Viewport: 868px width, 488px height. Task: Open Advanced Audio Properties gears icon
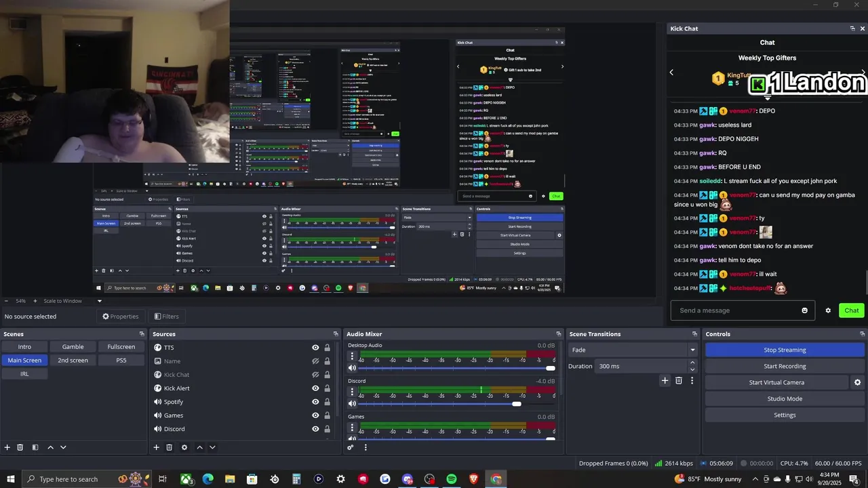click(x=351, y=447)
